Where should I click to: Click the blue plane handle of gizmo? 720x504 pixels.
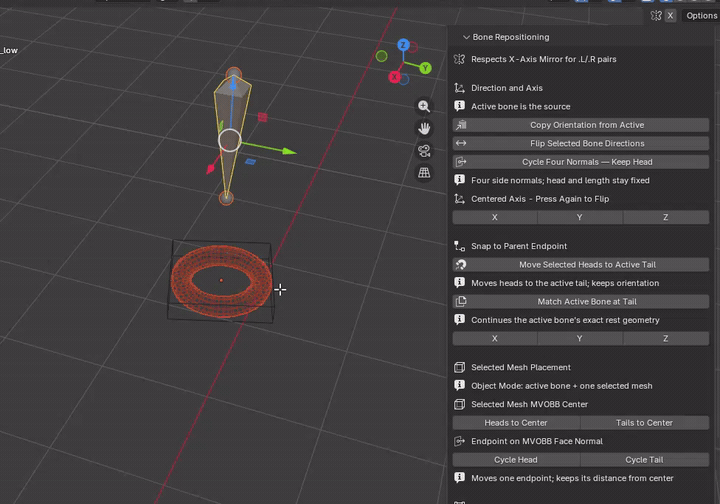pyautogui.click(x=250, y=162)
